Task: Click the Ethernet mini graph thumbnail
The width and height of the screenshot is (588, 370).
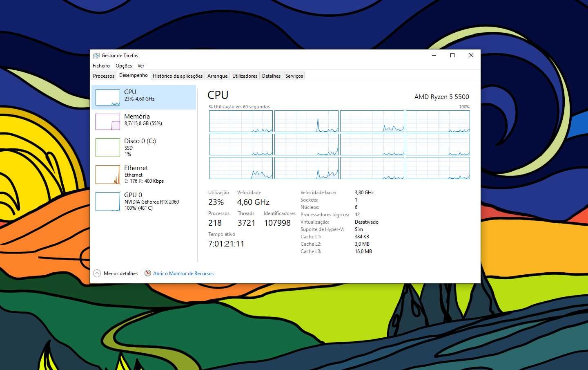Action: tap(108, 175)
